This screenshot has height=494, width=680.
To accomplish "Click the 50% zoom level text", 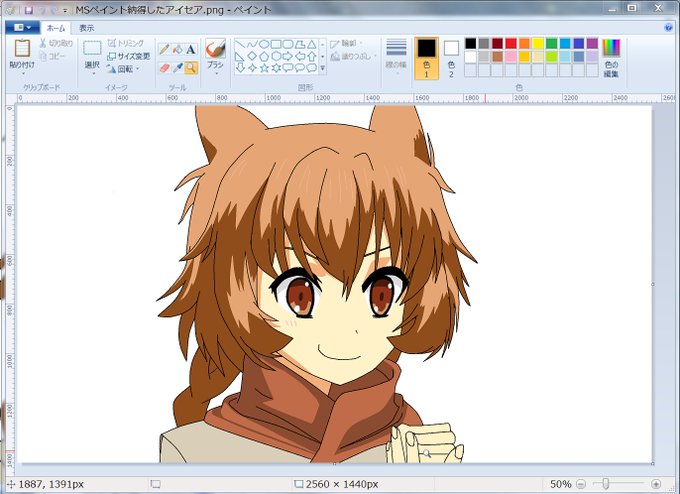I will click(x=560, y=484).
